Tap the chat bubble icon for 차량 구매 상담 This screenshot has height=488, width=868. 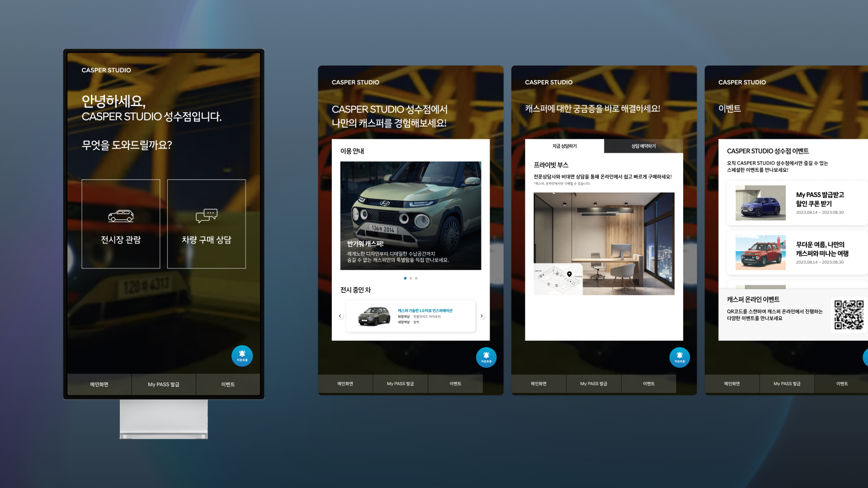click(207, 216)
